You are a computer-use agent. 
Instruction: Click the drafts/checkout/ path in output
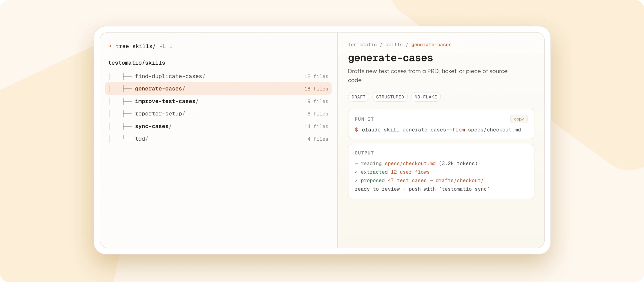pos(459,180)
